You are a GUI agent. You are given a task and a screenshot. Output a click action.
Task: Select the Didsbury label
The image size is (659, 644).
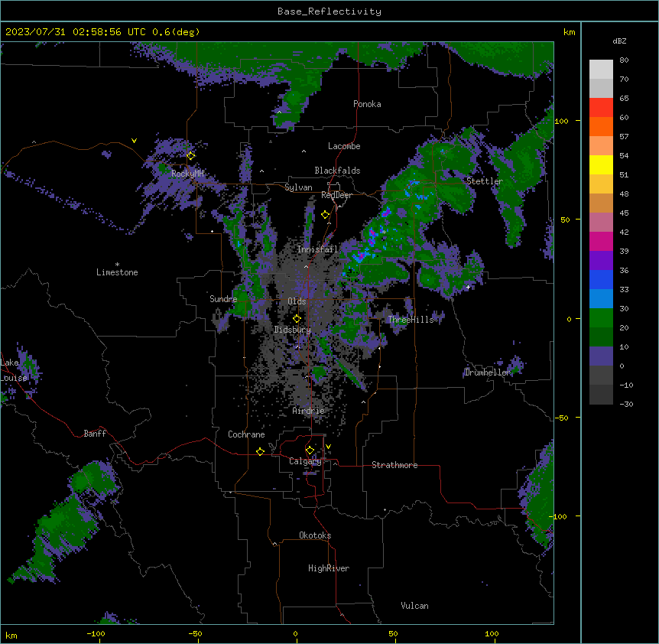pos(292,330)
